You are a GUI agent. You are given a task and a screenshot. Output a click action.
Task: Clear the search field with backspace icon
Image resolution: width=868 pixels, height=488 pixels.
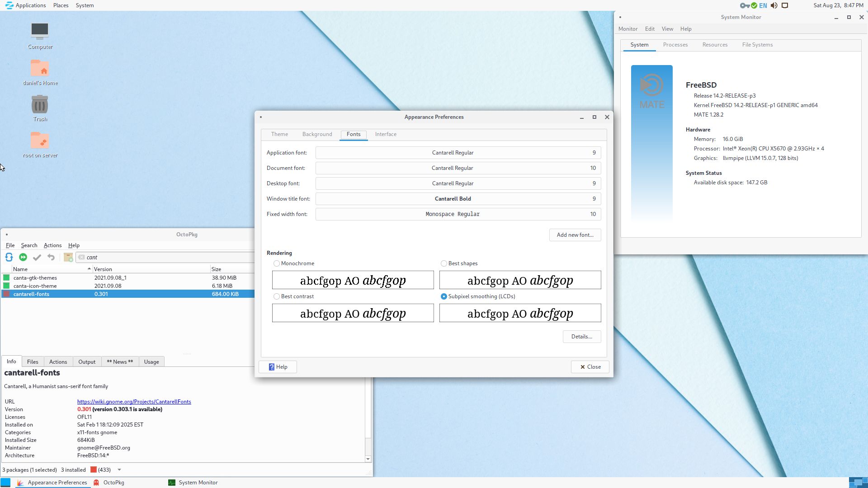[x=81, y=257]
